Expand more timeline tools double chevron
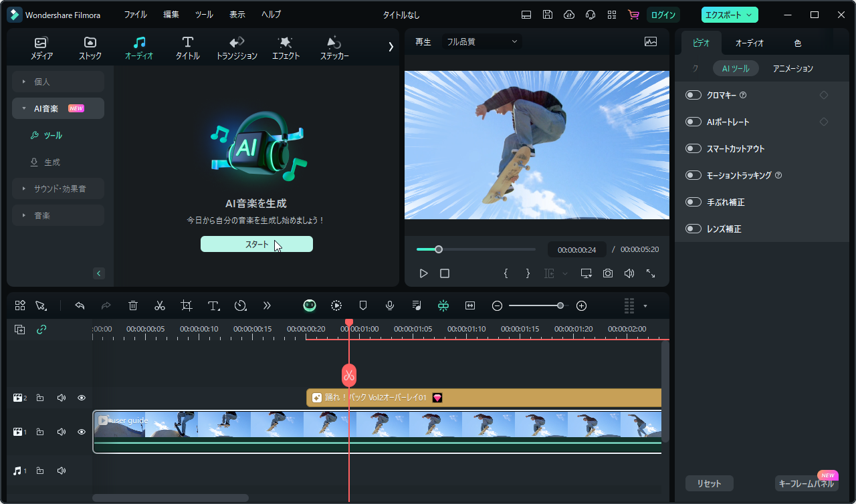Viewport: 856px width, 504px height. [x=267, y=305]
